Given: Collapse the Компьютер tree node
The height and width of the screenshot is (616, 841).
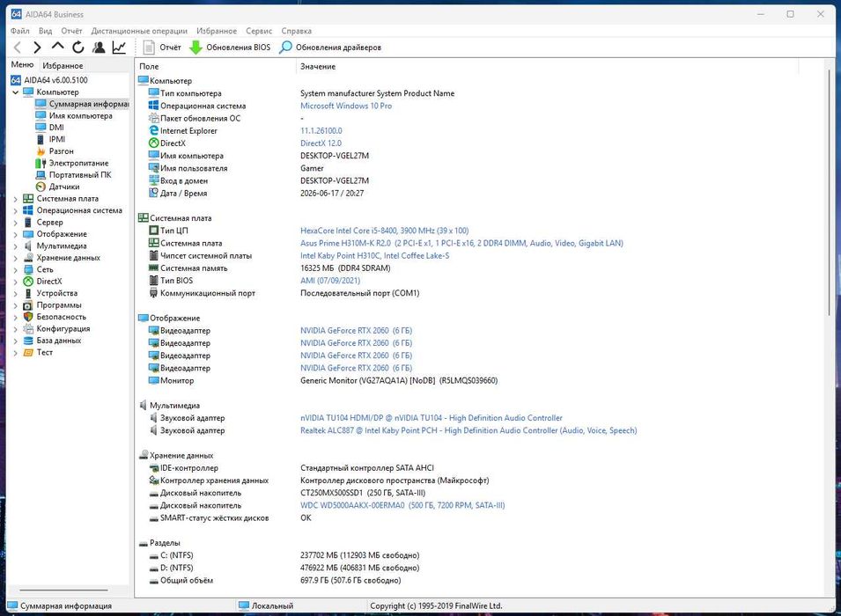Looking at the screenshot, I should (15, 92).
